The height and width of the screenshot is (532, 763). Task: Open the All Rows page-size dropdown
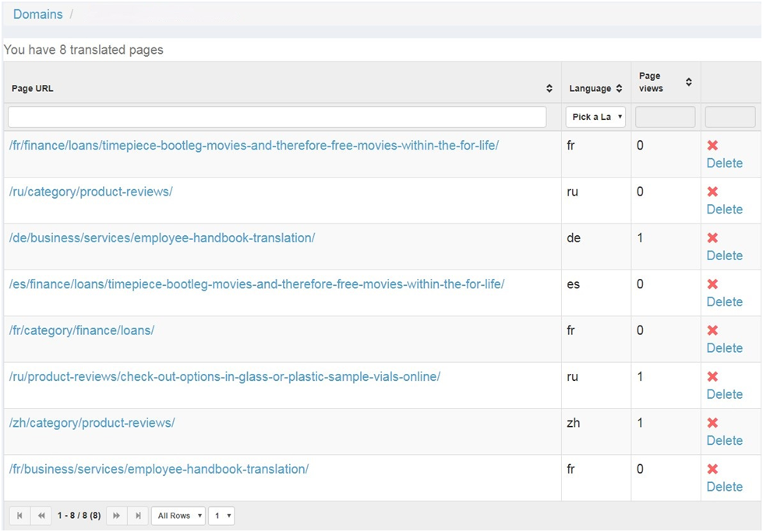(178, 516)
